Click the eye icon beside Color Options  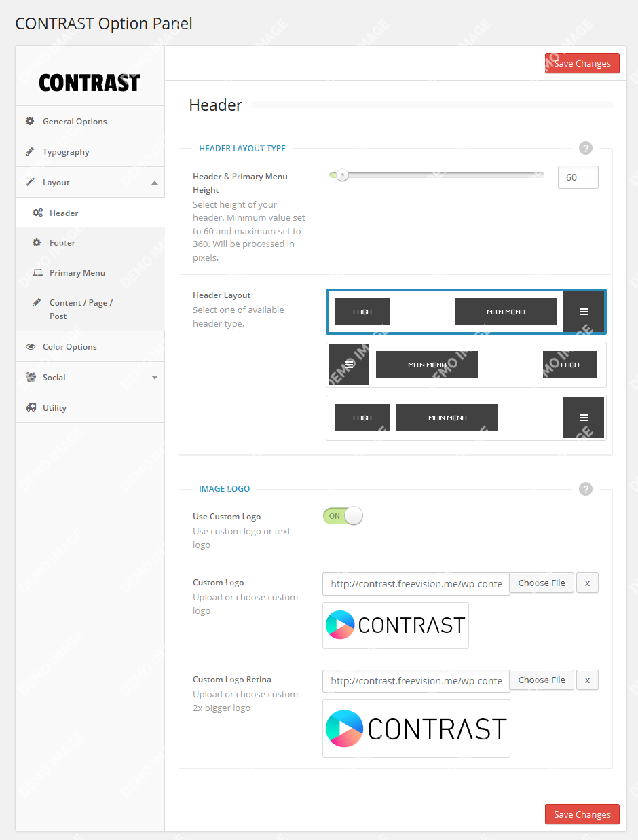point(30,347)
